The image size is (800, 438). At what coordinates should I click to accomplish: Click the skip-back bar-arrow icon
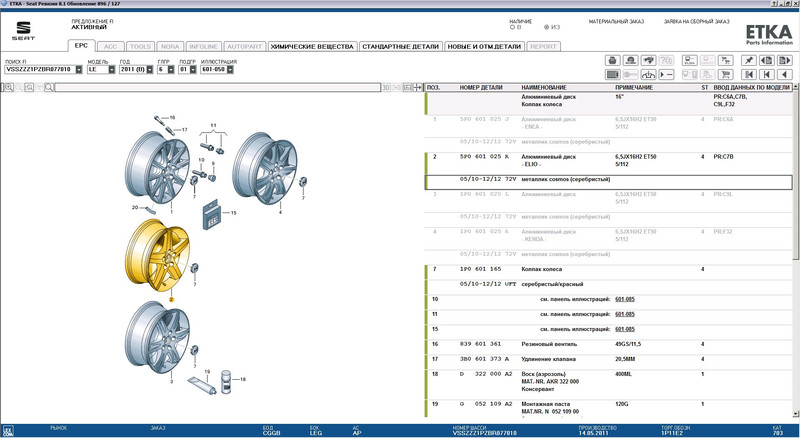click(766, 75)
